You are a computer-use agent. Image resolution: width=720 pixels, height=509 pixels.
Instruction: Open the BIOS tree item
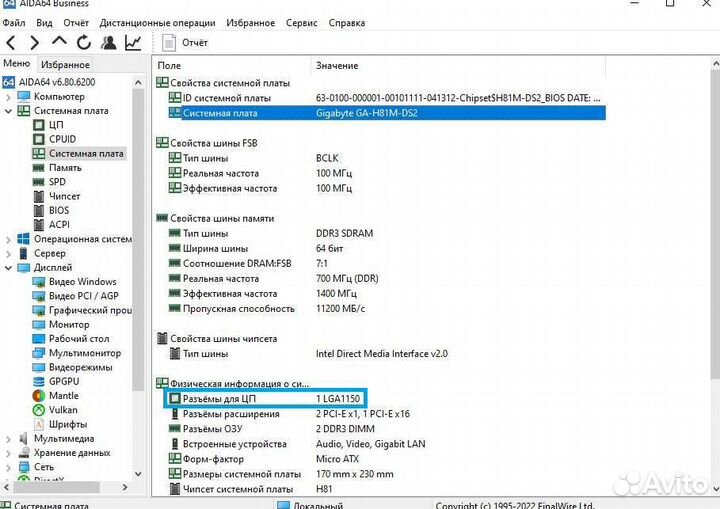coord(59,210)
